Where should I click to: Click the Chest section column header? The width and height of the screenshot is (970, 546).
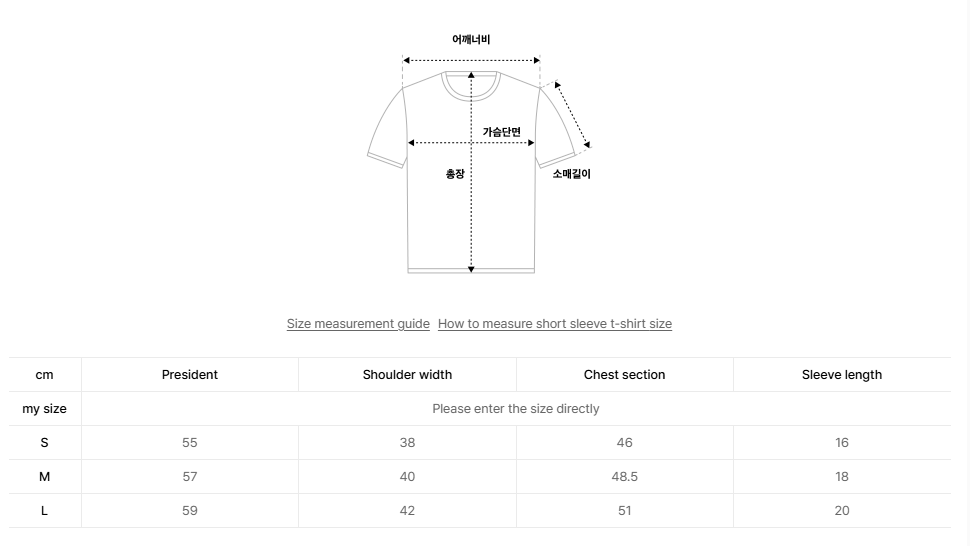click(625, 375)
